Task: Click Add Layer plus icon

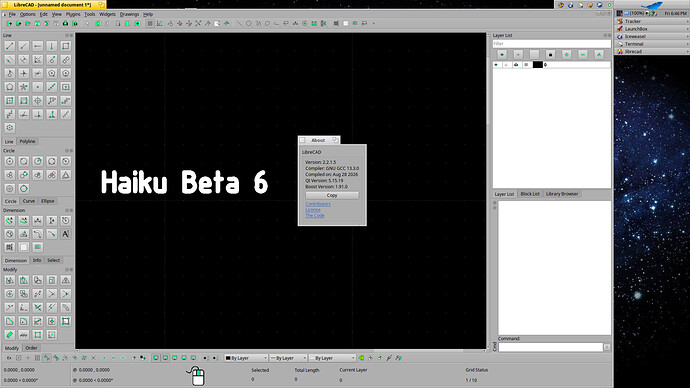Action: pos(567,55)
